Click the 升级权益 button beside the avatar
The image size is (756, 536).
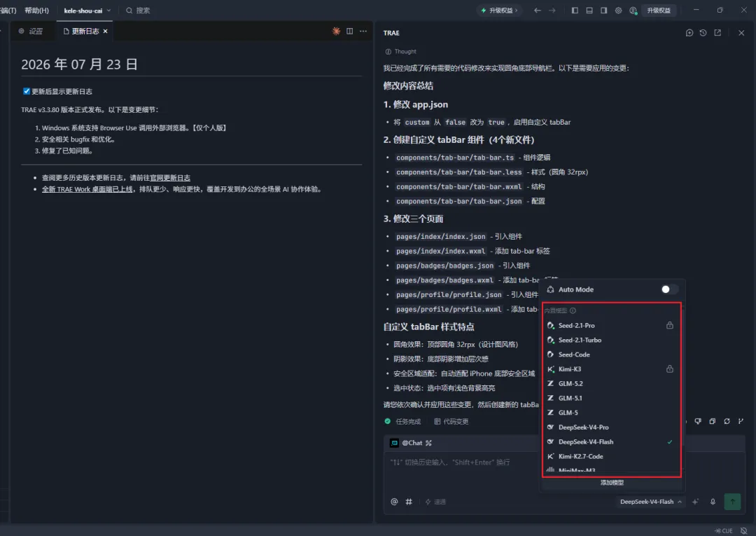[659, 10]
